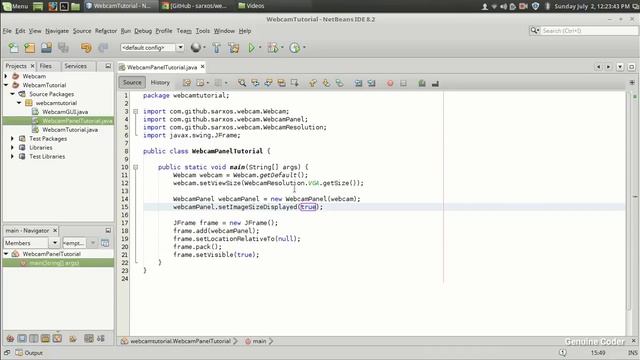The image size is (640, 360).
Task: Click Toggle Highlight Search editor icon
Action: pyautogui.click(x=282, y=83)
